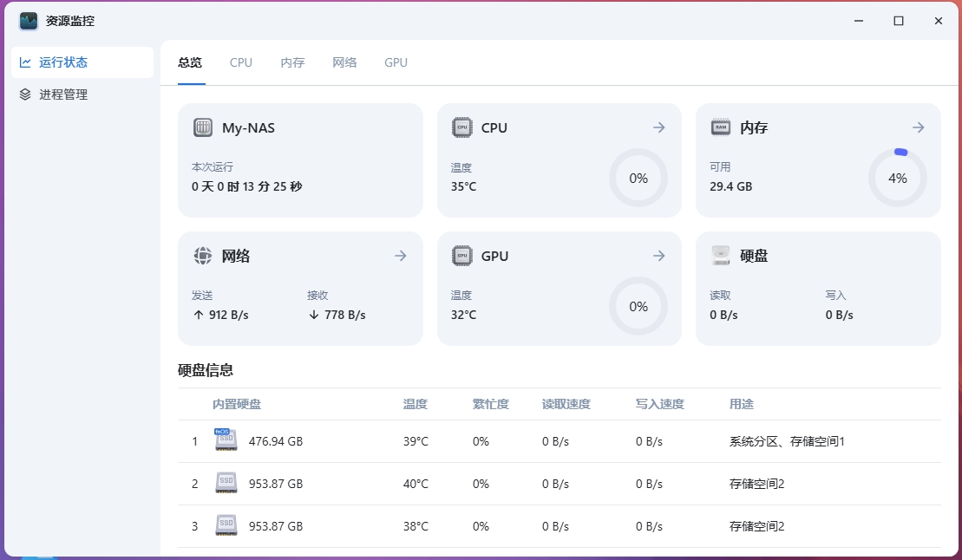Click the hard disk card icon

pyautogui.click(x=721, y=256)
